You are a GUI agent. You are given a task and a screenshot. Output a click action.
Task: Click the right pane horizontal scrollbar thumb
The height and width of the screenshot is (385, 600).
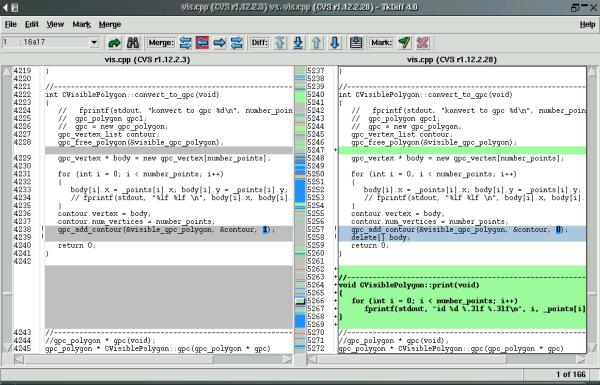click(412, 359)
